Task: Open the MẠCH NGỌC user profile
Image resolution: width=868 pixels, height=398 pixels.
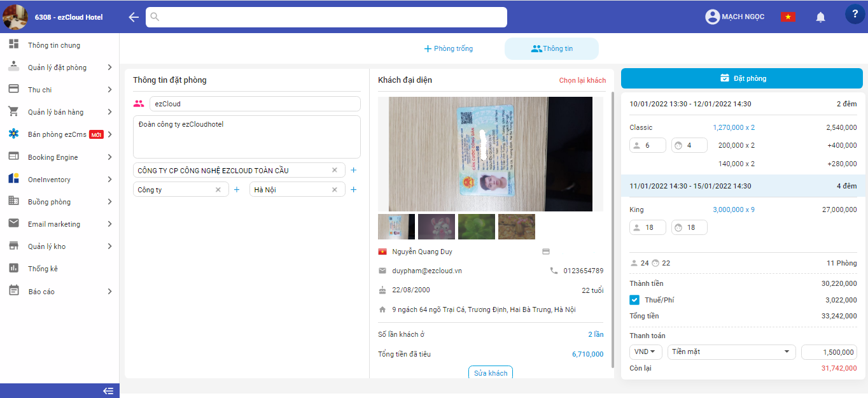Action: [735, 17]
